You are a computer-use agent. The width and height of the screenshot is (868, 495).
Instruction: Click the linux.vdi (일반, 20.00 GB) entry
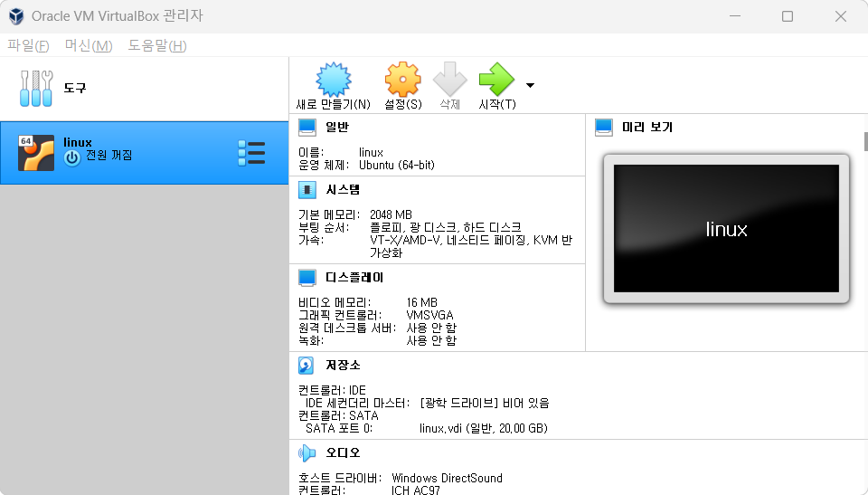click(483, 428)
